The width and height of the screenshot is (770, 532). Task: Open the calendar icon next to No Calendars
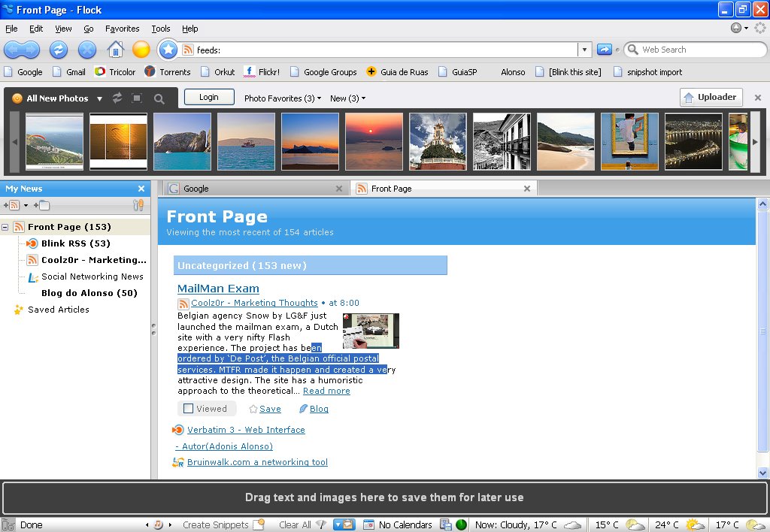click(x=368, y=524)
